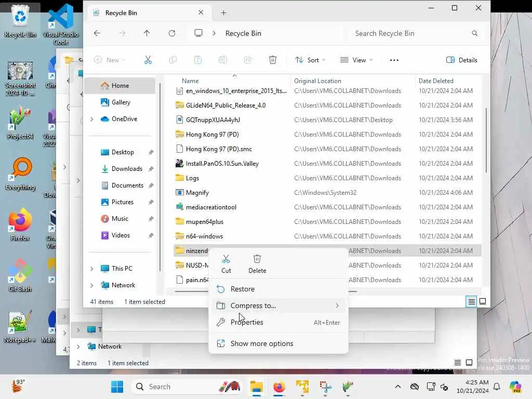Open the Firefox desktop icon
Screen dimensions: 532x399
pyautogui.click(x=20, y=224)
